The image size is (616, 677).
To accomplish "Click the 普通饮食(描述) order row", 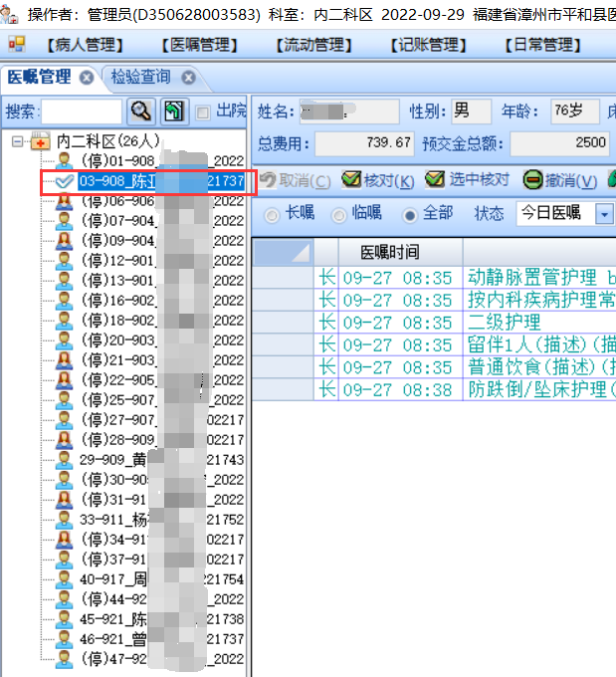I will click(434, 367).
